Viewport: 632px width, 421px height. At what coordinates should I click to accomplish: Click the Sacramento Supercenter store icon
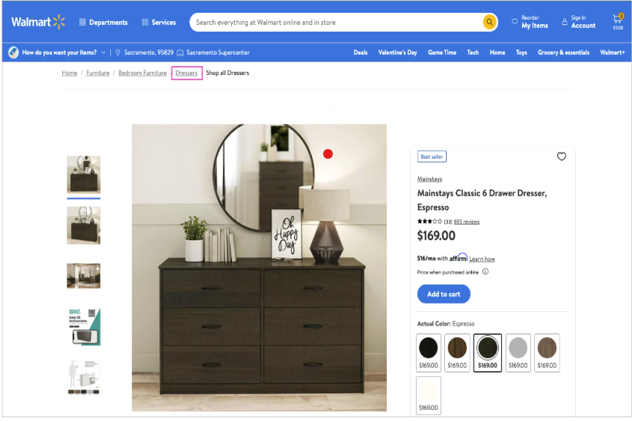180,53
